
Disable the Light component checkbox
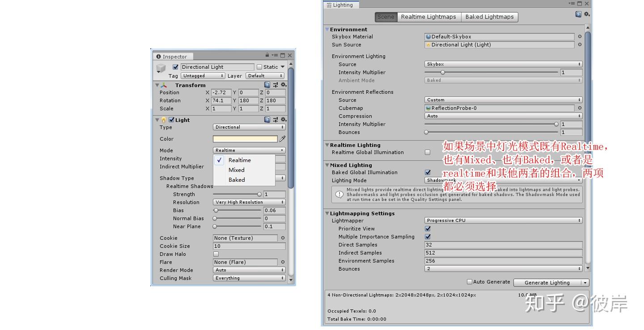pos(171,120)
